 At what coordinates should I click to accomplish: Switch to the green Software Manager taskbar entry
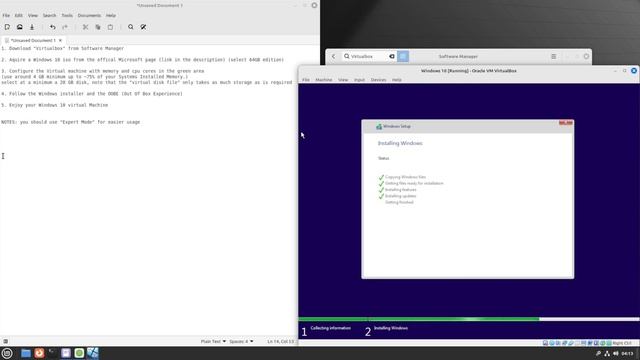(79, 353)
